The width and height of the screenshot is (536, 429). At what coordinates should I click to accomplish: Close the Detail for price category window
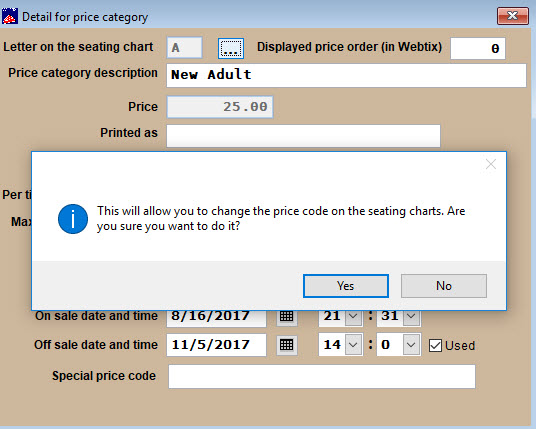(513, 16)
